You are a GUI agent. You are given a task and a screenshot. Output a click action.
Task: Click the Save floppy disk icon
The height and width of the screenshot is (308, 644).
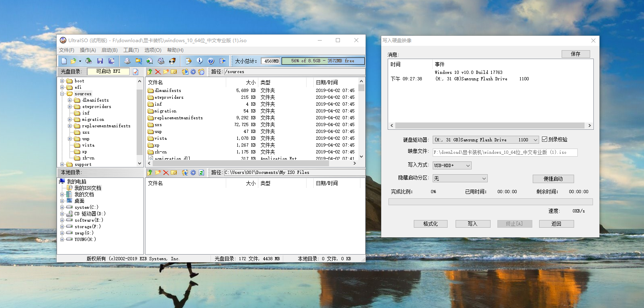point(100,61)
